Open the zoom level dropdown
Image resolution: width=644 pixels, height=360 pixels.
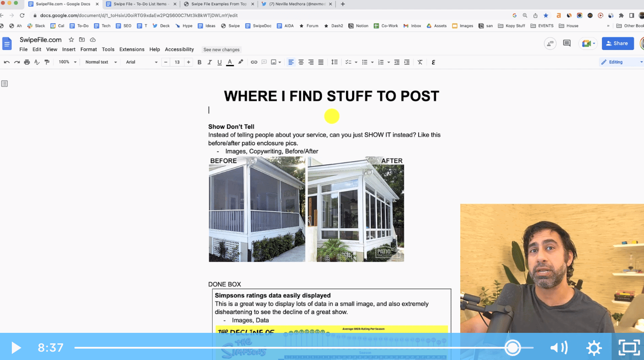(67, 62)
